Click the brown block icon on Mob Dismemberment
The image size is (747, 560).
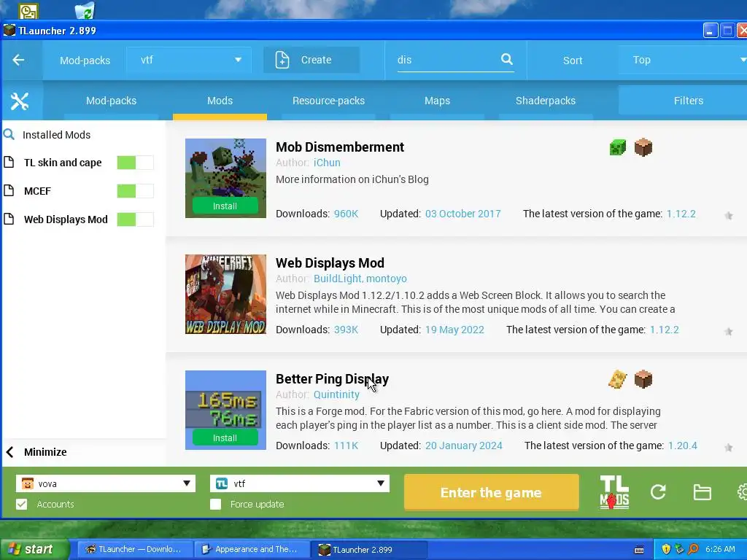(x=643, y=147)
